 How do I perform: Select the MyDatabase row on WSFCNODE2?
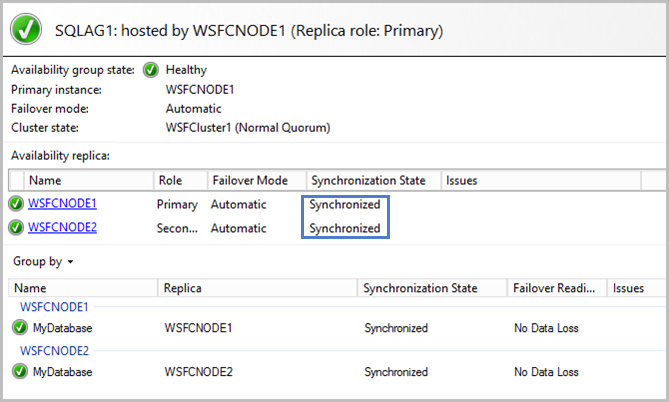(x=337, y=372)
